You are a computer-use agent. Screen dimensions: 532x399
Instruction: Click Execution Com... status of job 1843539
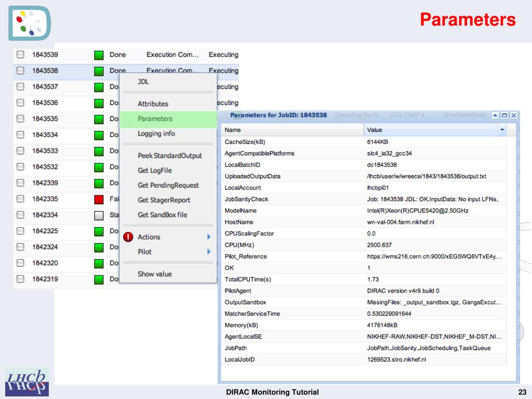pyautogui.click(x=172, y=55)
